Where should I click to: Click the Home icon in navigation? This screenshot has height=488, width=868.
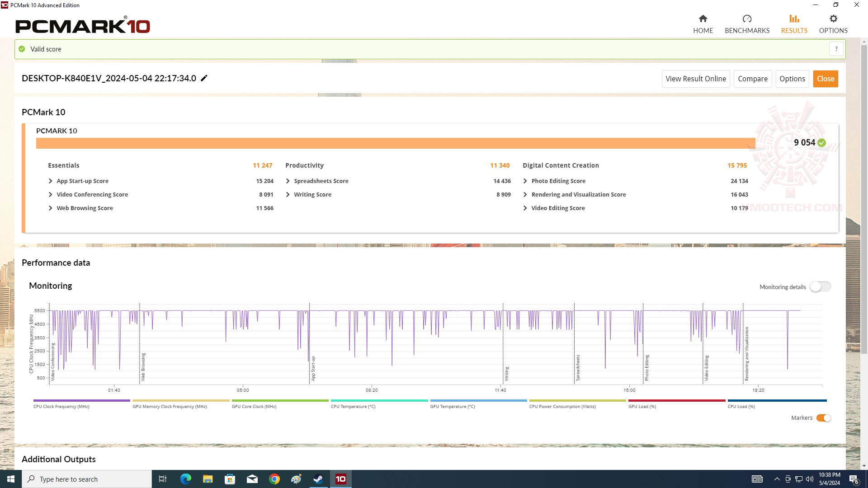point(703,19)
